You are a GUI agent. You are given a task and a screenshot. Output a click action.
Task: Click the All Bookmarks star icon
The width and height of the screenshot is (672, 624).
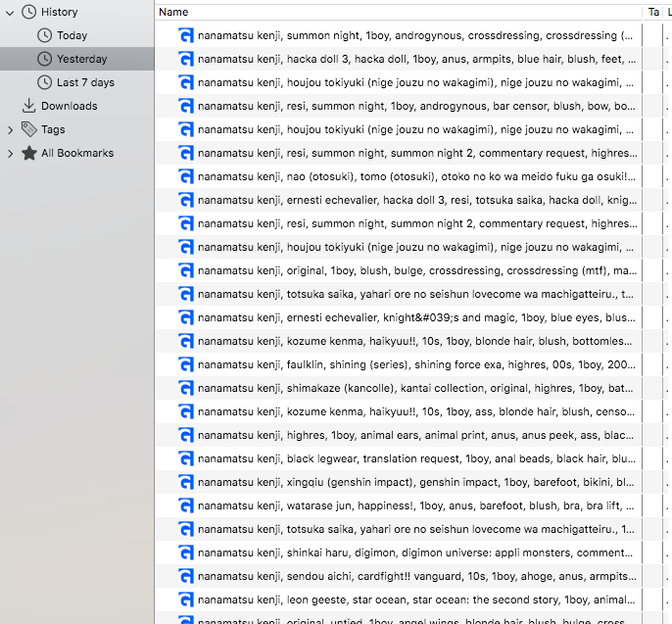tap(29, 153)
